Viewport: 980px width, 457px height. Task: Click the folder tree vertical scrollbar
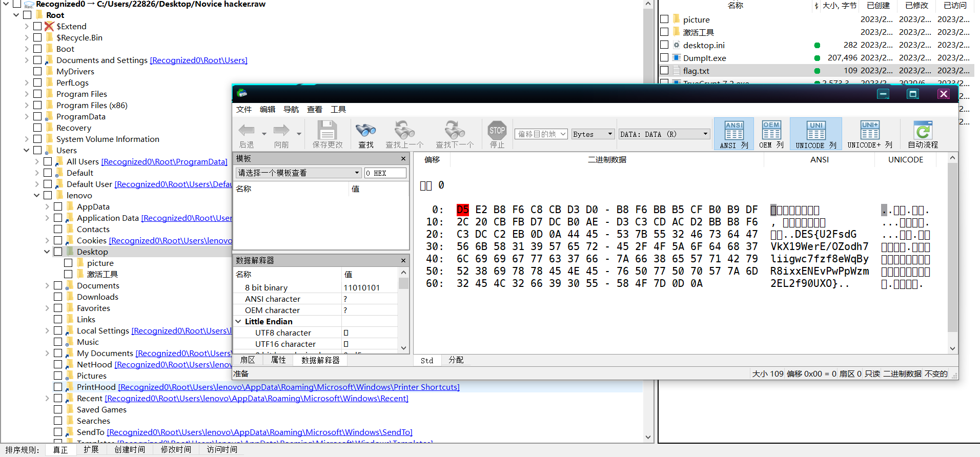click(648, 220)
